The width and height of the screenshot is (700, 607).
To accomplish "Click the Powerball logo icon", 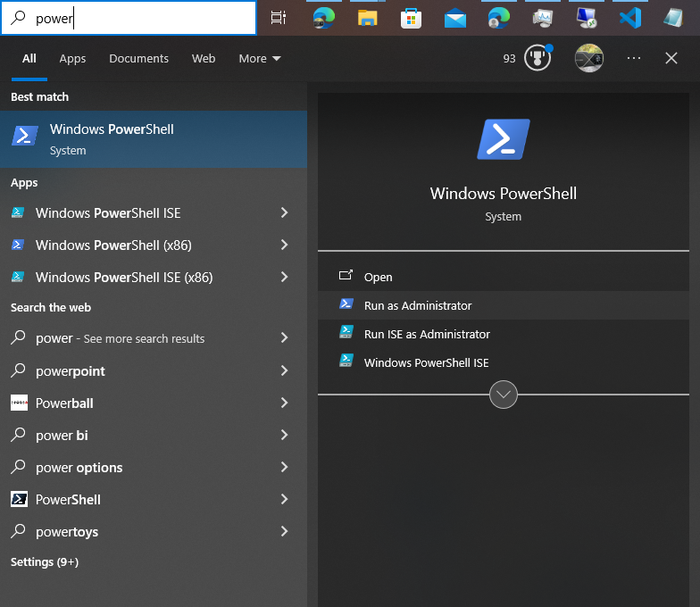I will [x=20, y=403].
